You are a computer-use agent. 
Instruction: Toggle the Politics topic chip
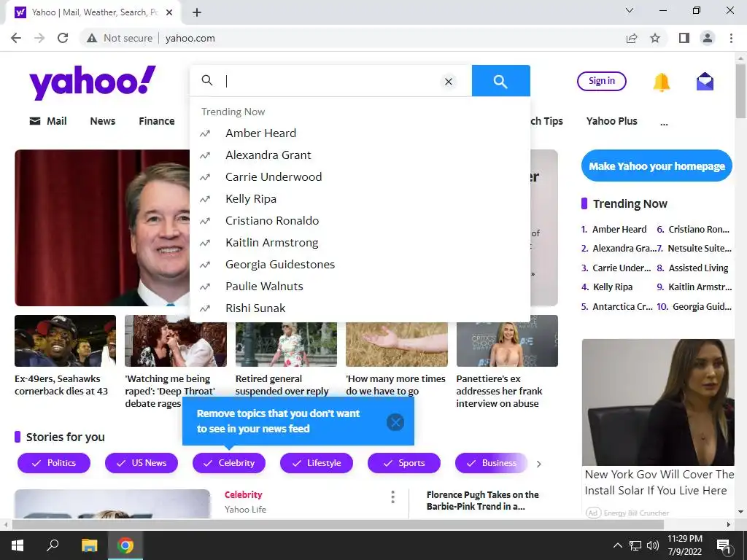tap(54, 463)
